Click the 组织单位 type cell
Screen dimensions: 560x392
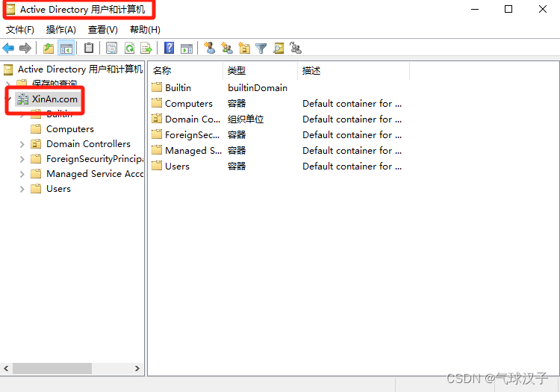point(246,119)
